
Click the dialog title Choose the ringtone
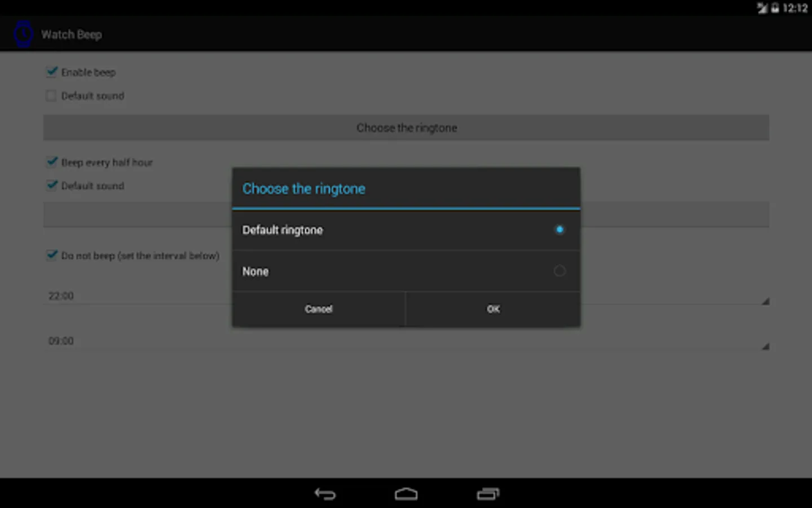(304, 189)
